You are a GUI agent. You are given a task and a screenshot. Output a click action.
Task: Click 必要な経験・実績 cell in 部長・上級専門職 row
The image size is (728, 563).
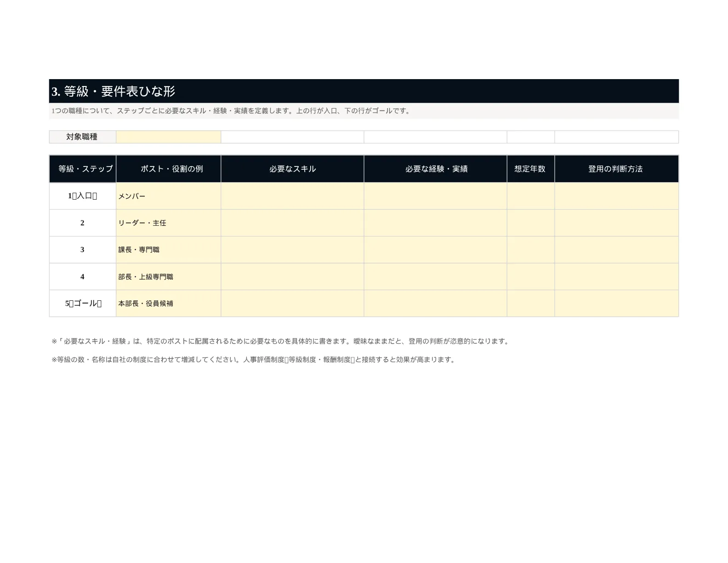435,276
